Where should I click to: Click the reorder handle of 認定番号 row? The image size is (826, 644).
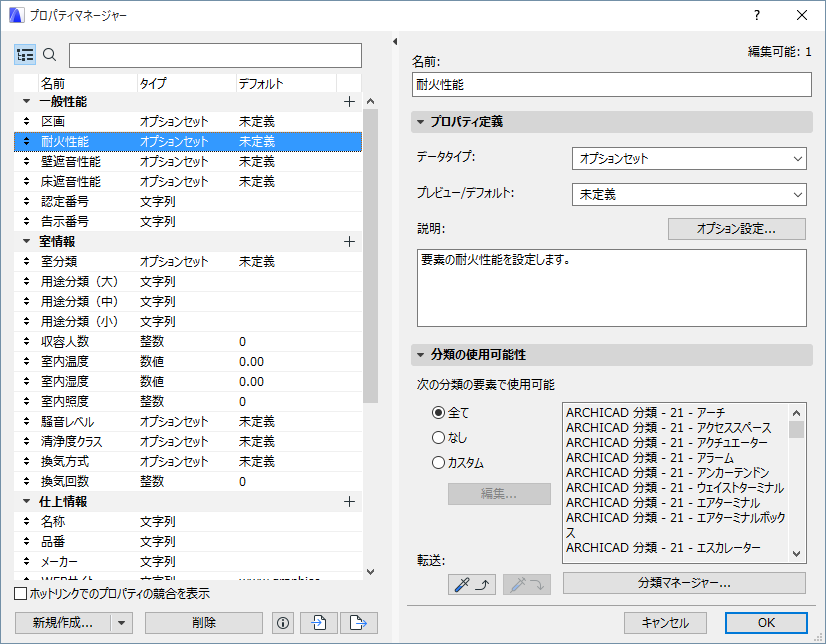26,202
